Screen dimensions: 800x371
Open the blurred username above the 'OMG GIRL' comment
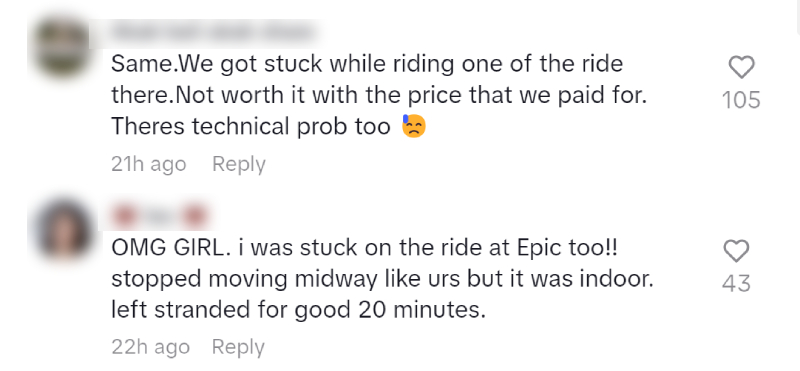[159, 218]
